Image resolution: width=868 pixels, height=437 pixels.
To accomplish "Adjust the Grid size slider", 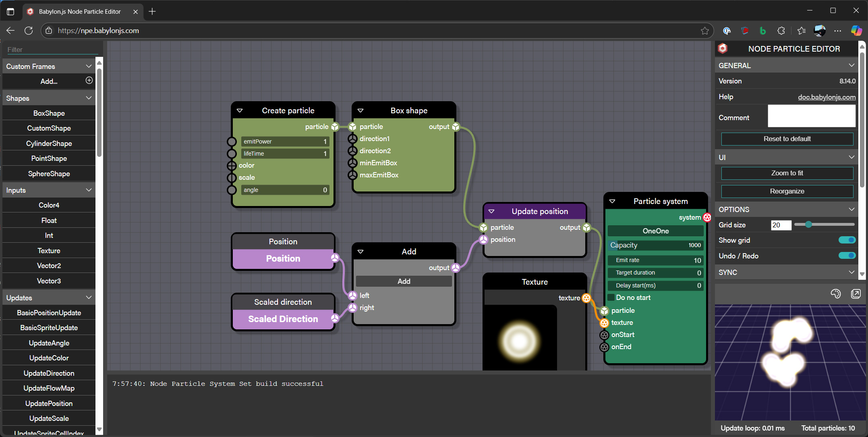I will pyautogui.click(x=824, y=225).
